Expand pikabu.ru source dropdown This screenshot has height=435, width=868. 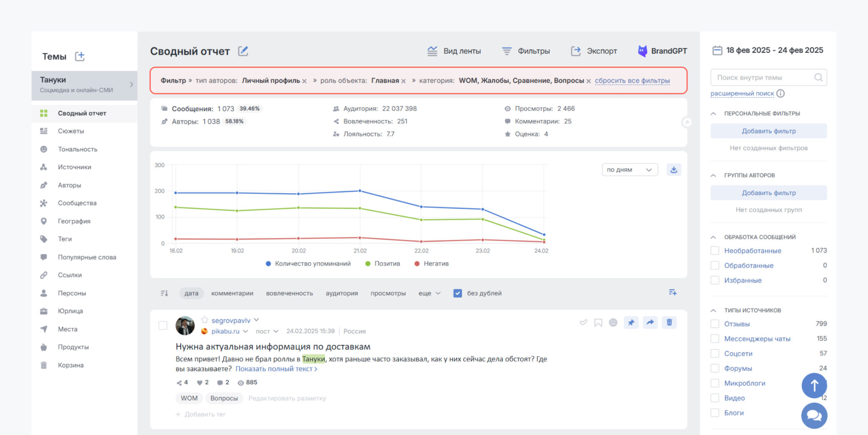coord(245,331)
